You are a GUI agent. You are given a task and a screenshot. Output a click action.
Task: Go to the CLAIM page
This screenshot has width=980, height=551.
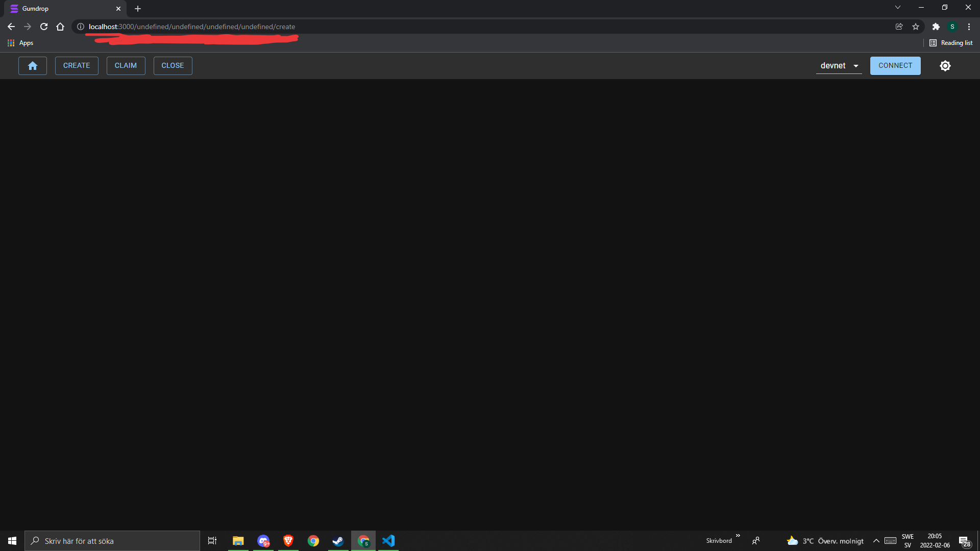(126, 66)
